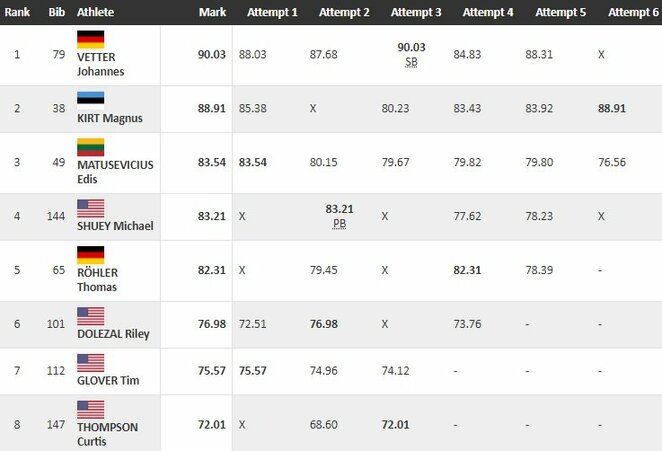
Task: Click the US flag beside DOLEZAL Riley
Action: tap(90, 316)
